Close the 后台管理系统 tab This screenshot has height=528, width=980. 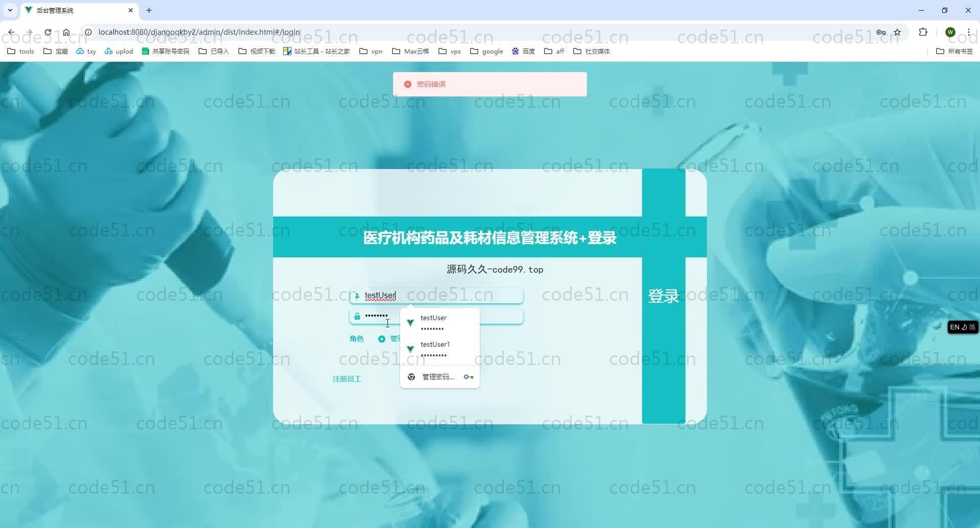pos(131,10)
